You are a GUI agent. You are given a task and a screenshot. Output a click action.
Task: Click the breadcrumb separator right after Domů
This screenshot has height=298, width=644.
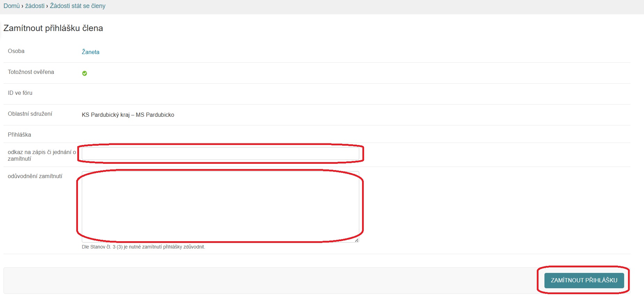(x=23, y=6)
